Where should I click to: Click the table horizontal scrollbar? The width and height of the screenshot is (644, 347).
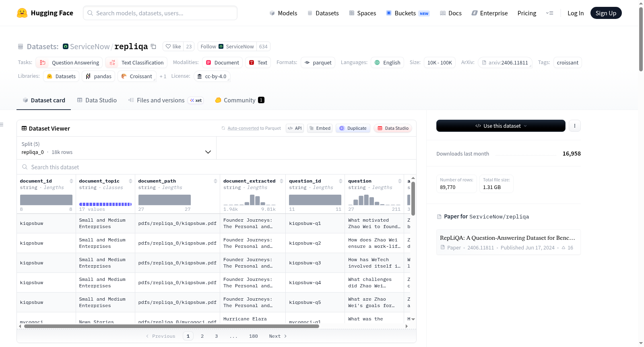coord(171,326)
